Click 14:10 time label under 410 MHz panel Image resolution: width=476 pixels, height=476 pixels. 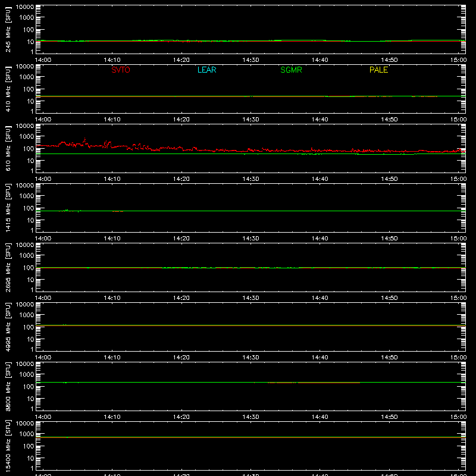point(112,120)
